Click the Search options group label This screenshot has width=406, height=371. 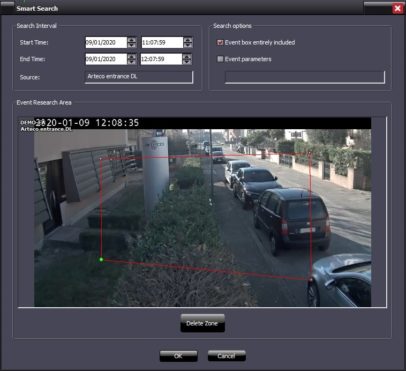point(232,26)
